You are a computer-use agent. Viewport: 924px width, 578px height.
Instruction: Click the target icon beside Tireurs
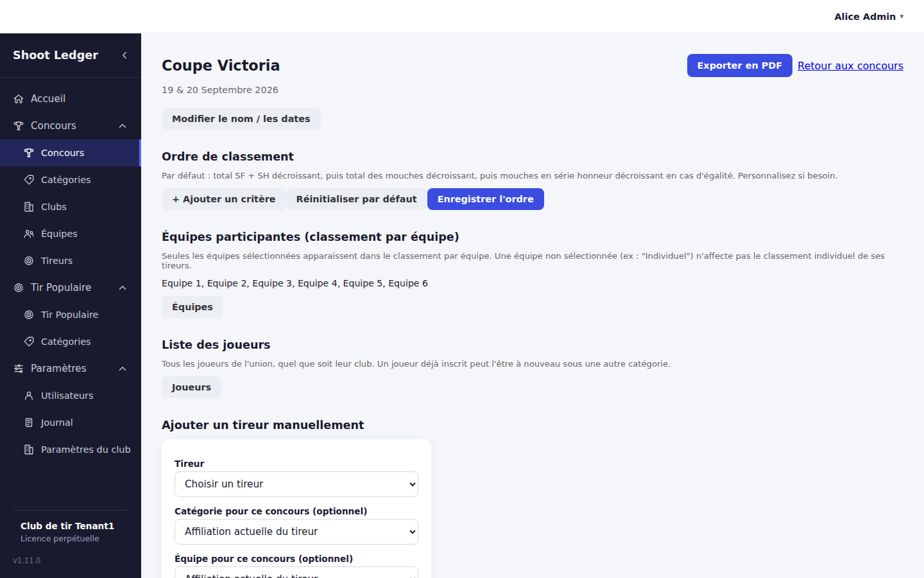coord(29,261)
